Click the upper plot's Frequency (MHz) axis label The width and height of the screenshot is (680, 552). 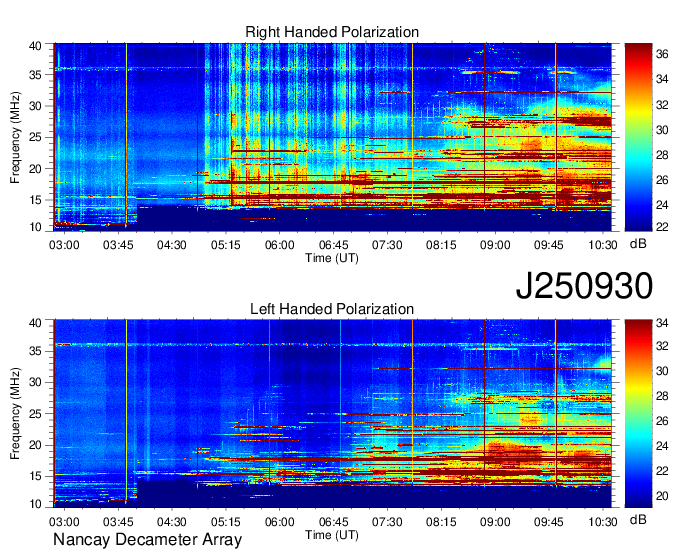pyautogui.click(x=16, y=137)
